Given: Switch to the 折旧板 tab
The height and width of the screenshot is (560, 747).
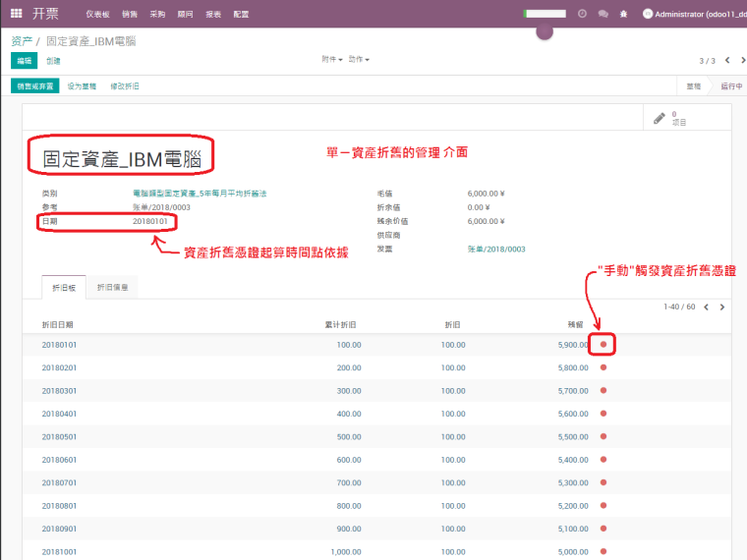Looking at the screenshot, I should point(64,288).
